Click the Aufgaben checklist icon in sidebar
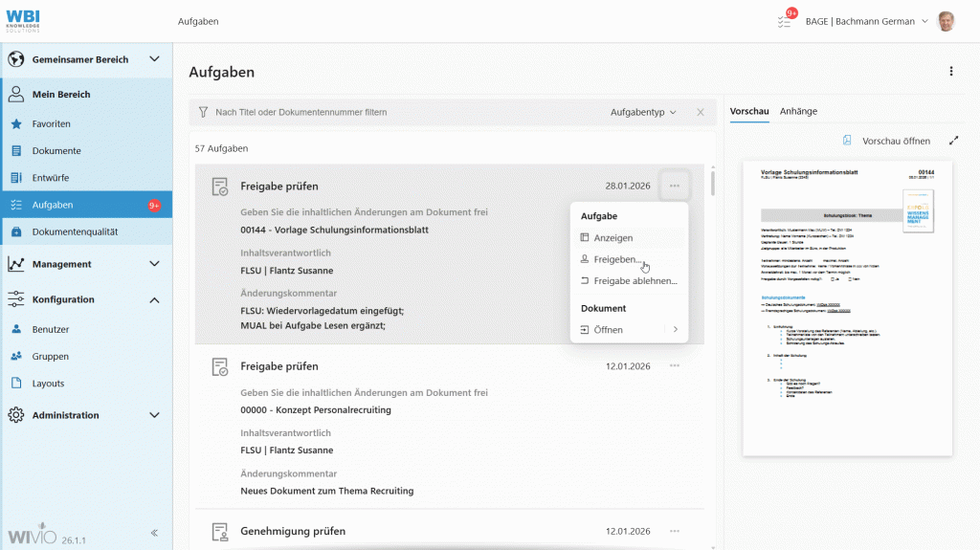 (x=16, y=205)
